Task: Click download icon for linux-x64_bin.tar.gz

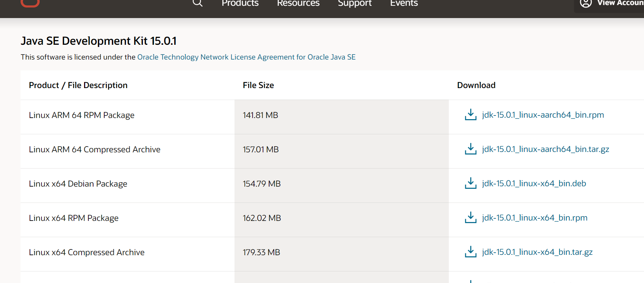Action: 470,252
